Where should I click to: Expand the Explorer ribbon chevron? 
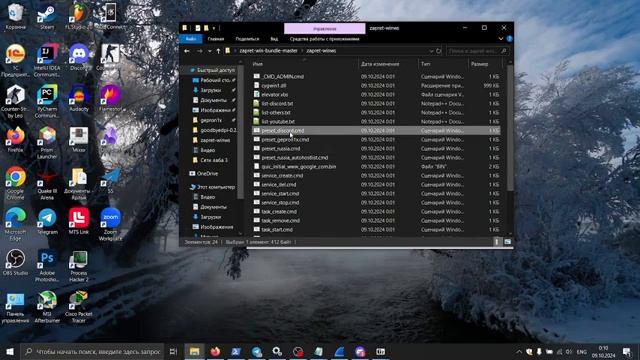coord(501,39)
